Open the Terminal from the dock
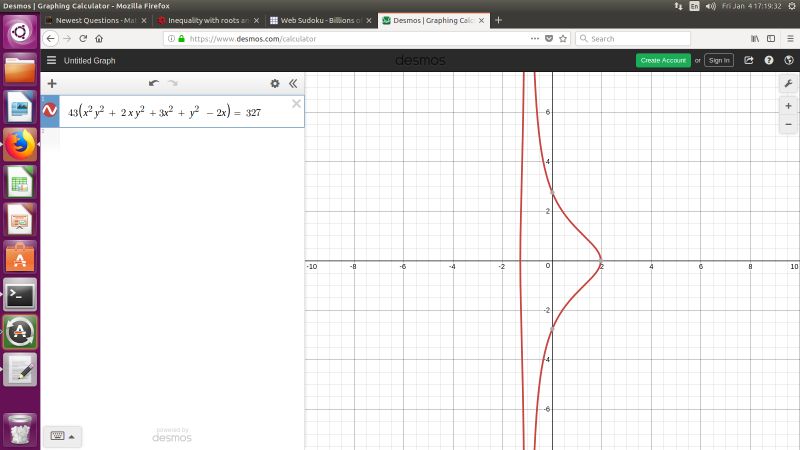 pyautogui.click(x=20, y=295)
